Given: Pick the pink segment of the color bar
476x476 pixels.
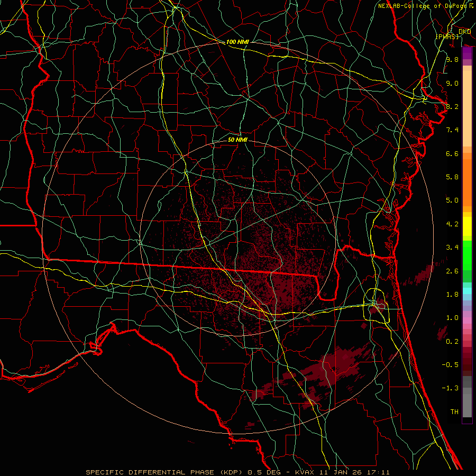Looking at the screenshot, I should tap(467, 321).
